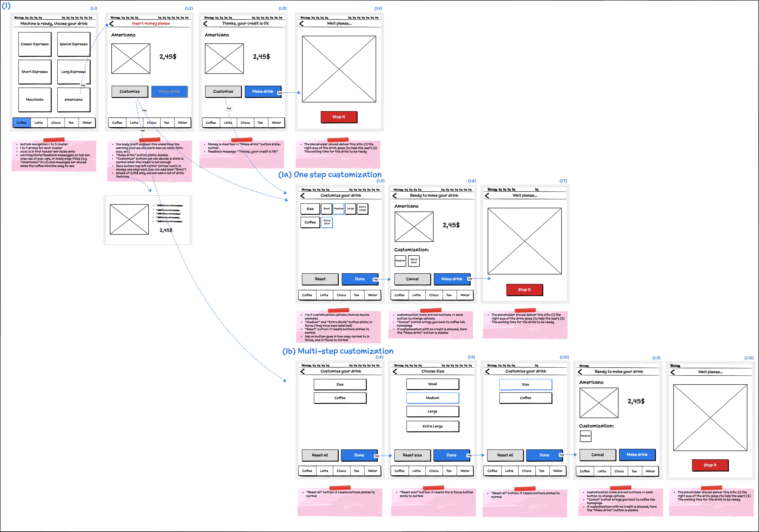759x532 pixels.
Task: Click back arrow on Ready to make your drink (1.6)
Action: [394, 196]
